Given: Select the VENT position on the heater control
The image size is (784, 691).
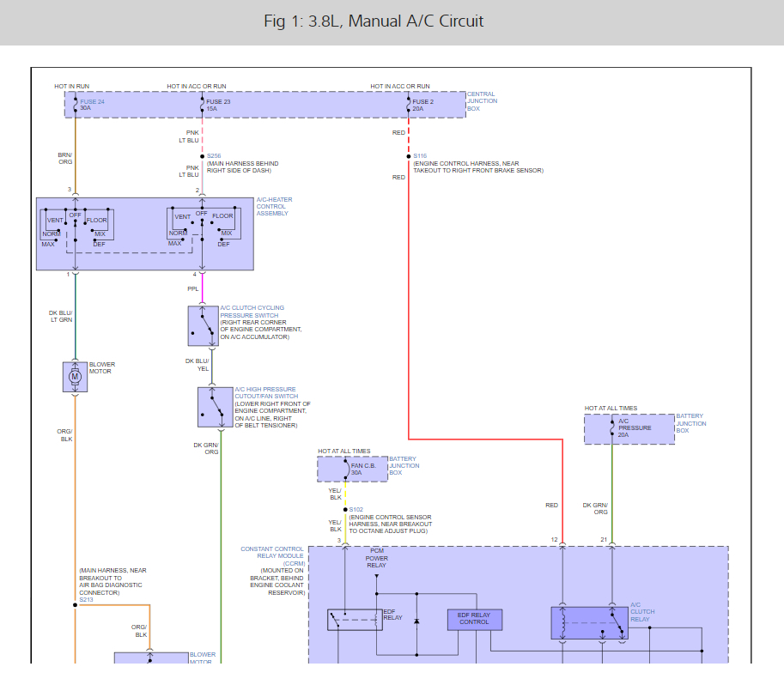Looking at the screenshot, I should 65,223.
